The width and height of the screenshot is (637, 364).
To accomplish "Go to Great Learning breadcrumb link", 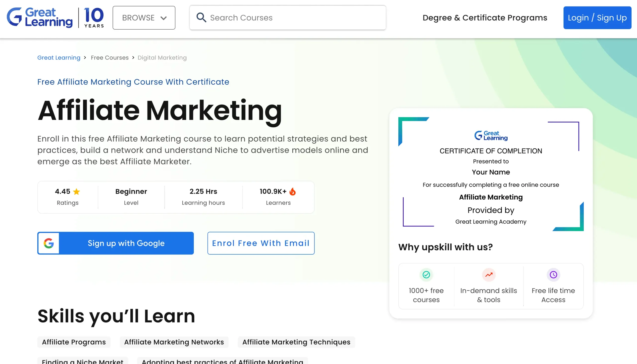I will coord(59,57).
